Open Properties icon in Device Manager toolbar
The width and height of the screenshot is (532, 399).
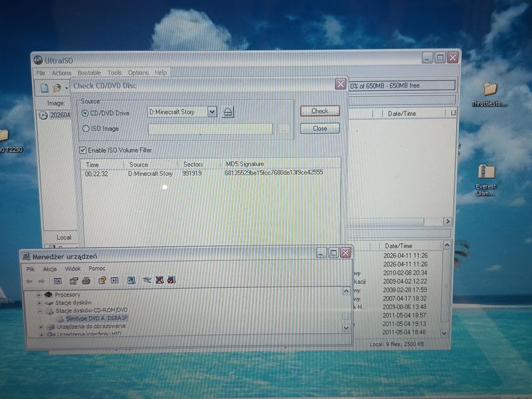74,280
